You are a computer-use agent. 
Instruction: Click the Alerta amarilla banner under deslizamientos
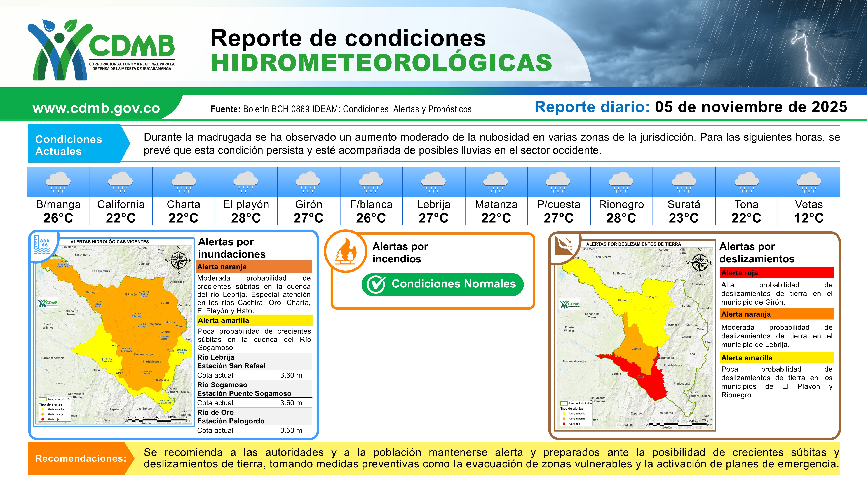click(x=777, y=358)
